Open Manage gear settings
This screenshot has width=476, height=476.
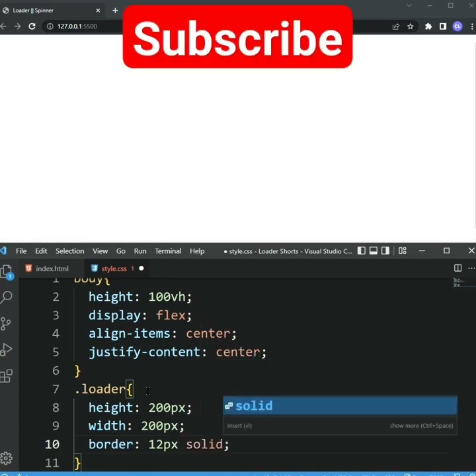pyautogui.click(x=6, y=457)
